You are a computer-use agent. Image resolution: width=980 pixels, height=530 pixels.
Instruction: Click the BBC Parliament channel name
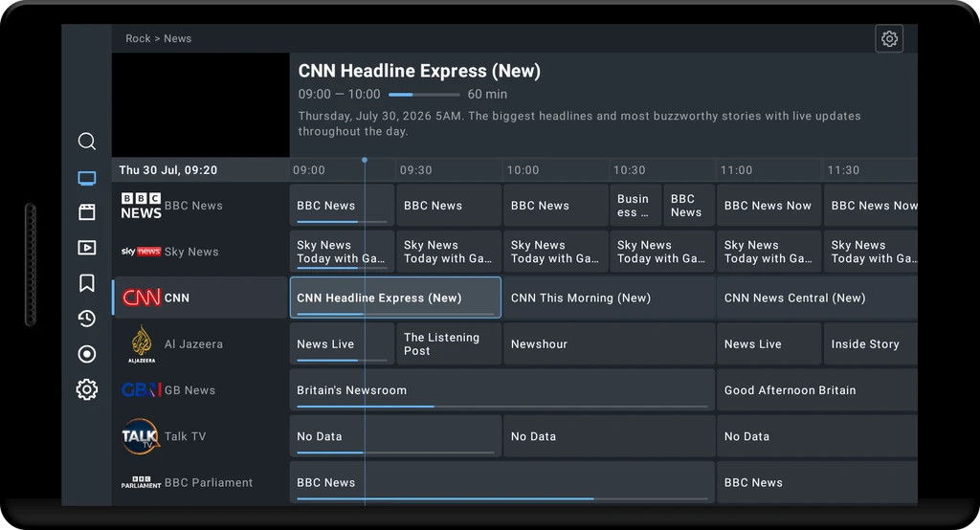(209, 482)
